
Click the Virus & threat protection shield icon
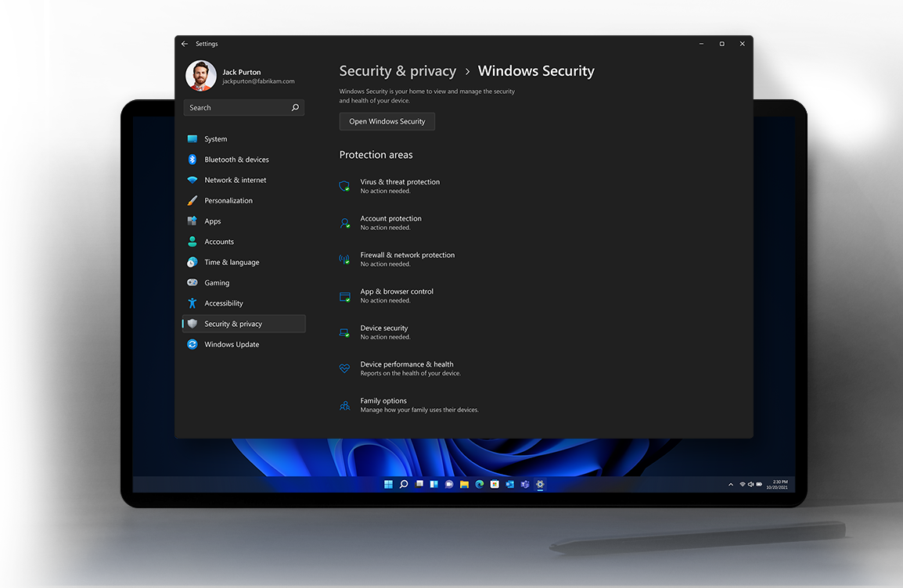(x=344, y=186)
